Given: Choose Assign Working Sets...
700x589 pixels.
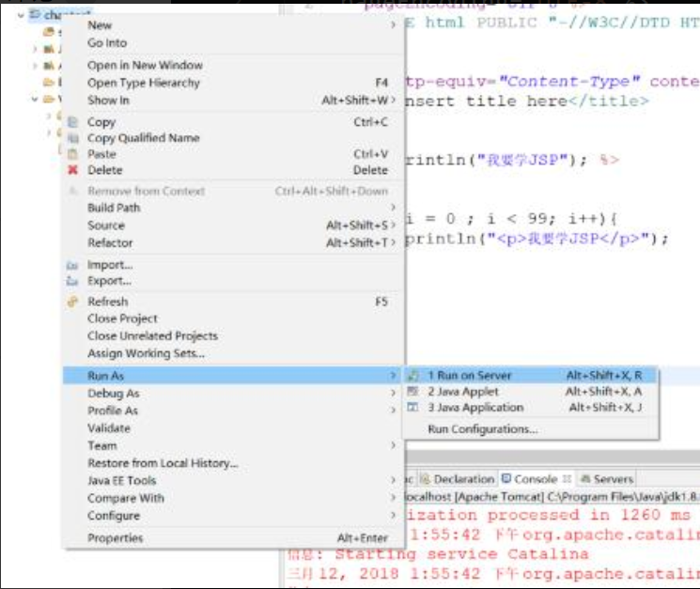Looking at the screenshot, I should click(233, 353).
